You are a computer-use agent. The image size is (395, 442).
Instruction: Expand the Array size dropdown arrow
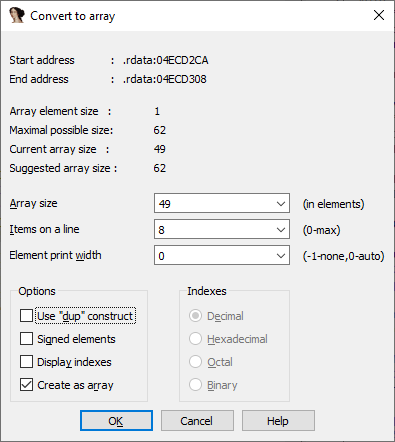point(281,203)
